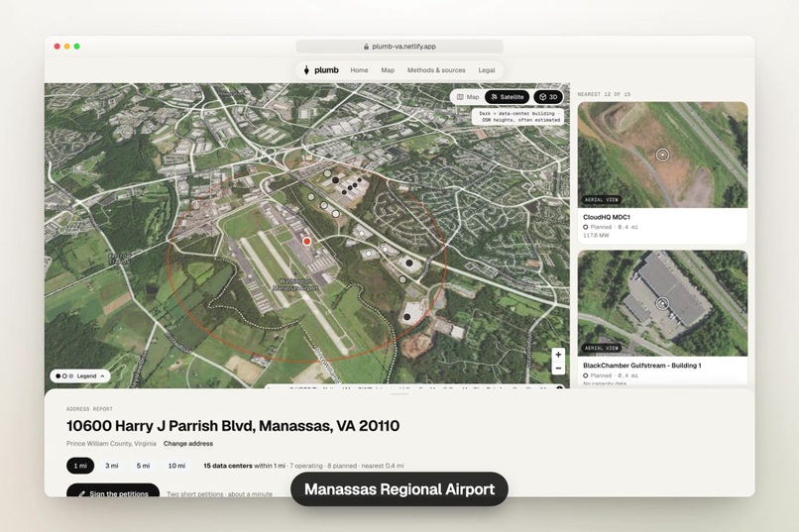Click the NEAREST 12 OF 15 heading

pos(604,94)
